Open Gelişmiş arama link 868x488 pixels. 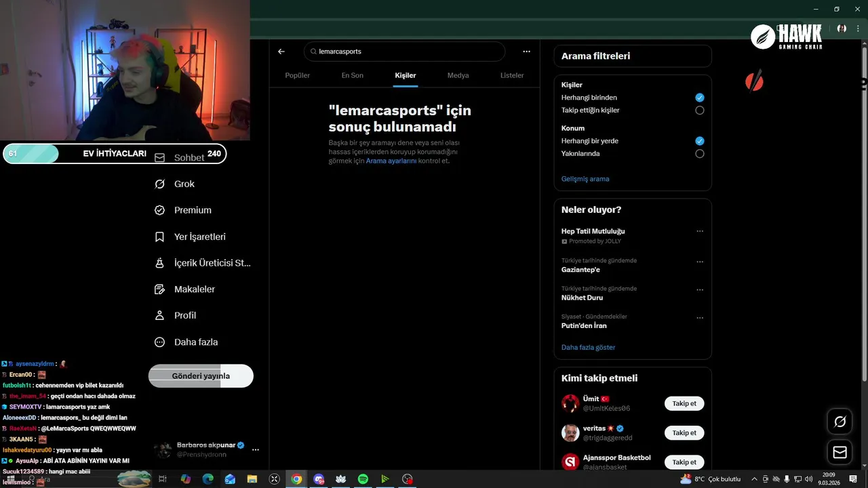(x=585, y=179)
